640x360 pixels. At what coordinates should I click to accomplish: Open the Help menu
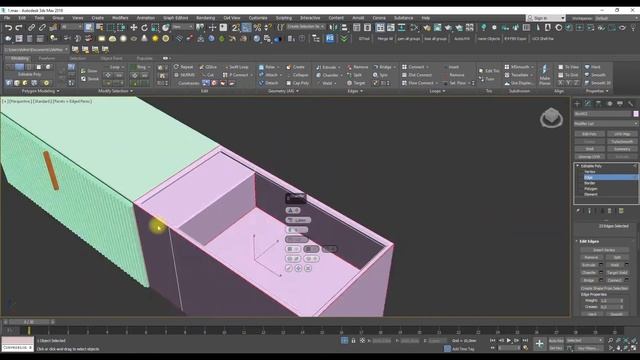tap(426, 18)
